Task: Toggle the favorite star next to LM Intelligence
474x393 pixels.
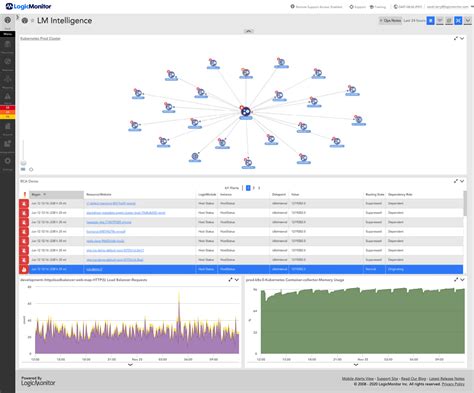Action: pos(32,21)
